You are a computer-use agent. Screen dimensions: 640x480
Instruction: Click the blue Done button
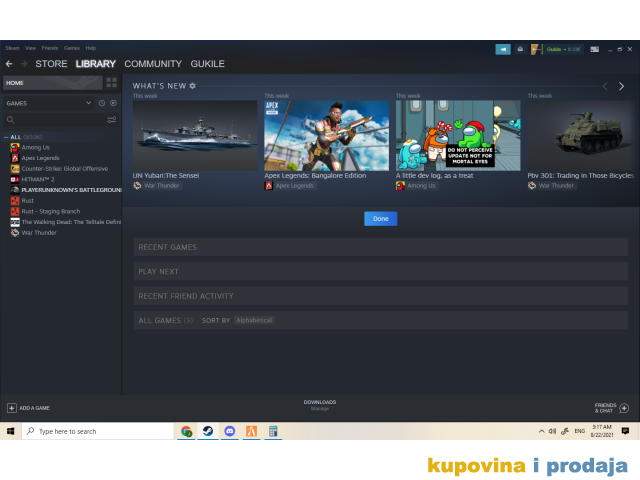(380, 218)
